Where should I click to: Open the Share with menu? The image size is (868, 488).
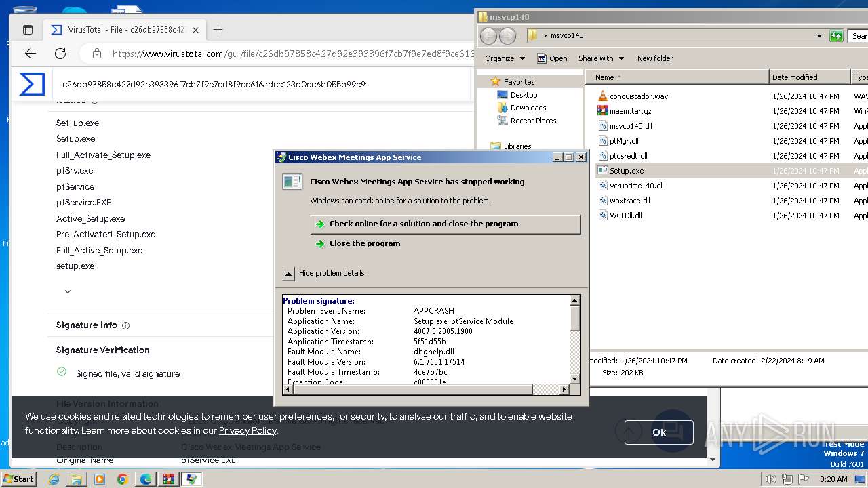(601, 58)
